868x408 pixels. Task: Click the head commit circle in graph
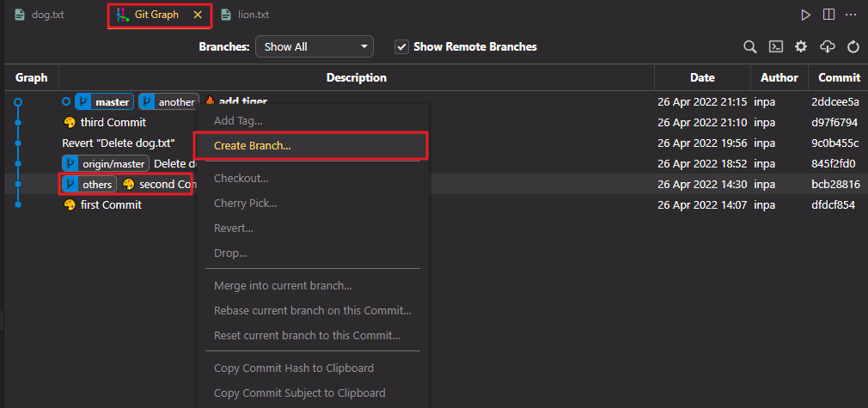(x=18, y=102)
